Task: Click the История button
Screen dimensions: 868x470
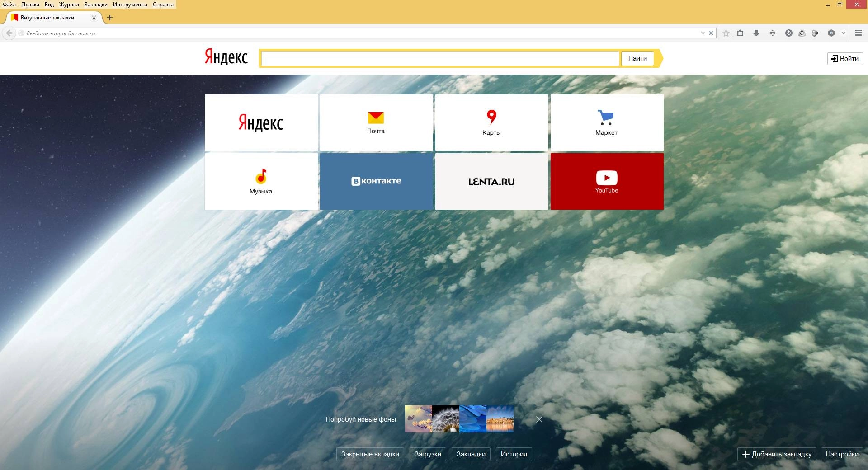Action: 514,454
